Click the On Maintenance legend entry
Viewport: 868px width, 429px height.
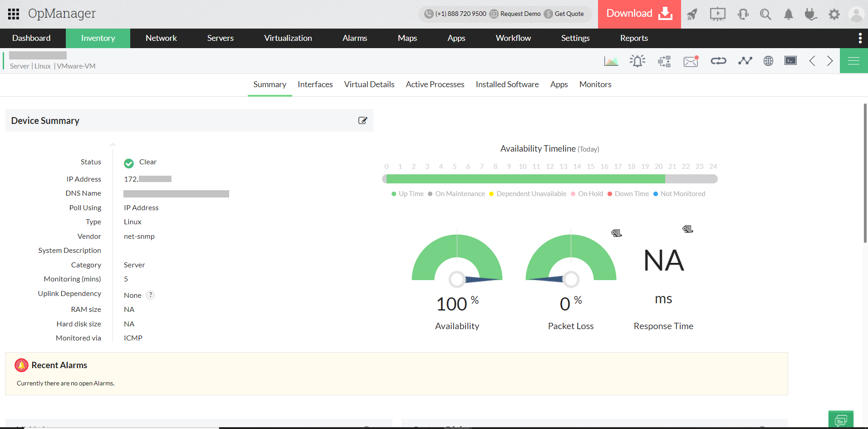456,194
